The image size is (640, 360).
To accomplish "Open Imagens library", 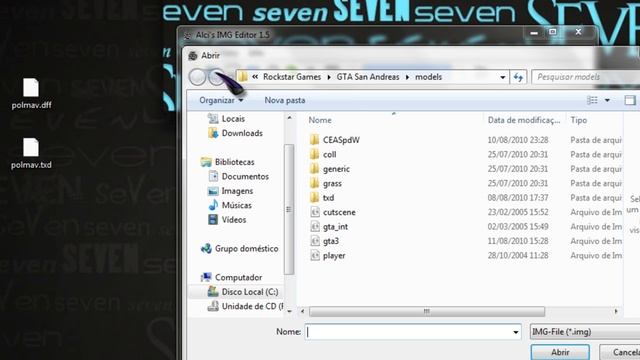I will [x=237, y=191].
